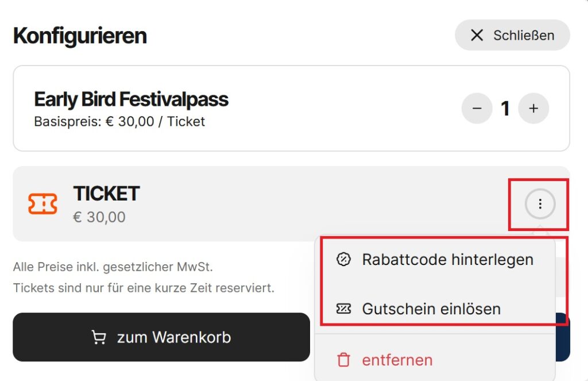This screenshot has width=588, height=381.
Task: Increase ticket quantity with plus button
Action: click(533, 109)
